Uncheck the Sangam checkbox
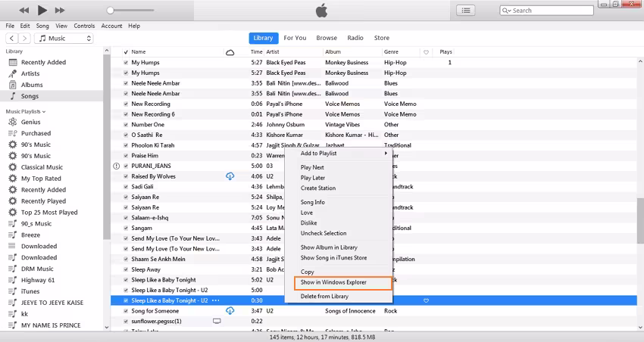This screenshot has width=644, height=342. [126, 228]
